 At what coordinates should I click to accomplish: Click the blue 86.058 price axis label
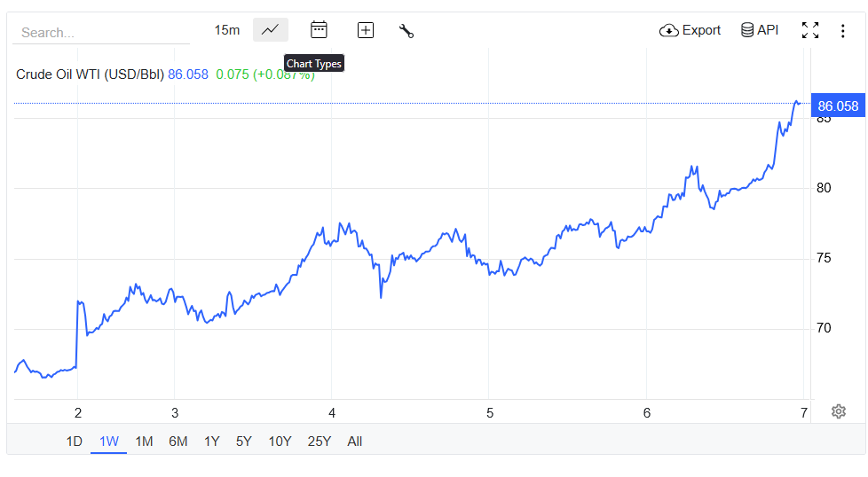[x=838, y=106]
